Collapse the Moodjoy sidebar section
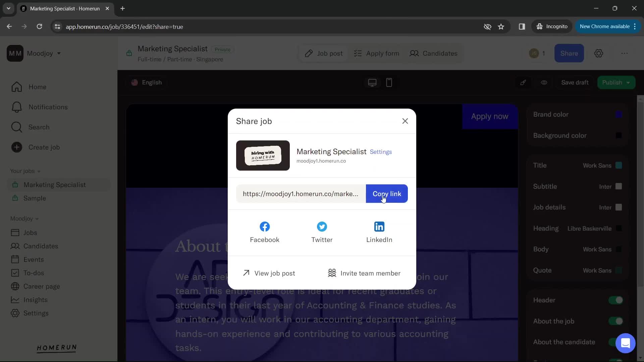This screenshot has height=362, width=644. [24, 219]
